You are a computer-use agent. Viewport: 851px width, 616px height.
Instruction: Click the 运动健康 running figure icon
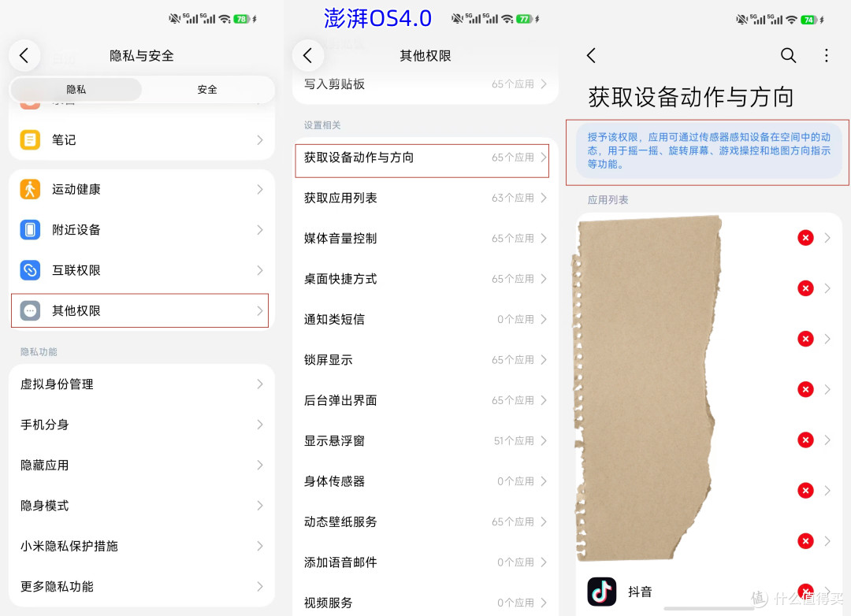click(31, 189)
